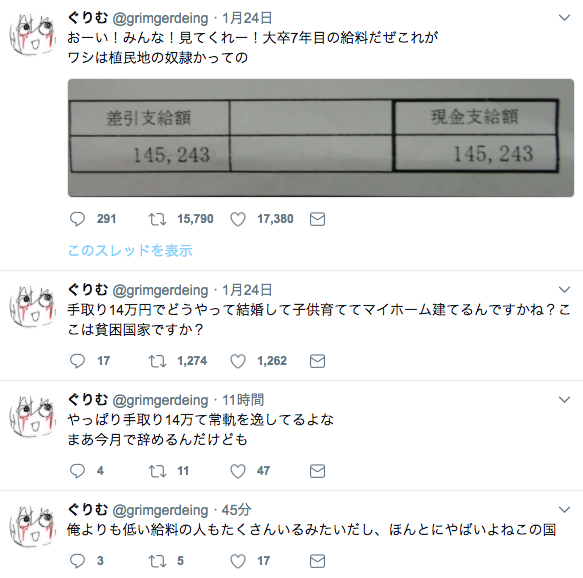This screenshot has height=578, width=583.
Task: Like the tweet with 47 likes
Action: [238, 471]
